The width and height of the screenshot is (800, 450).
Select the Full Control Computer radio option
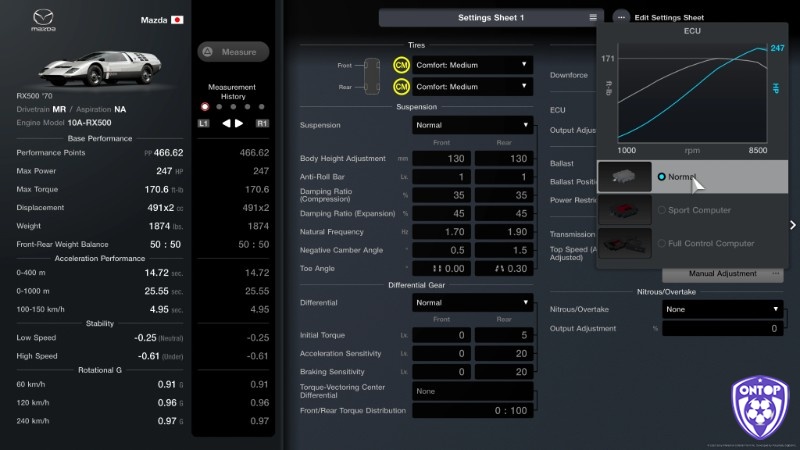coord(662,243)
